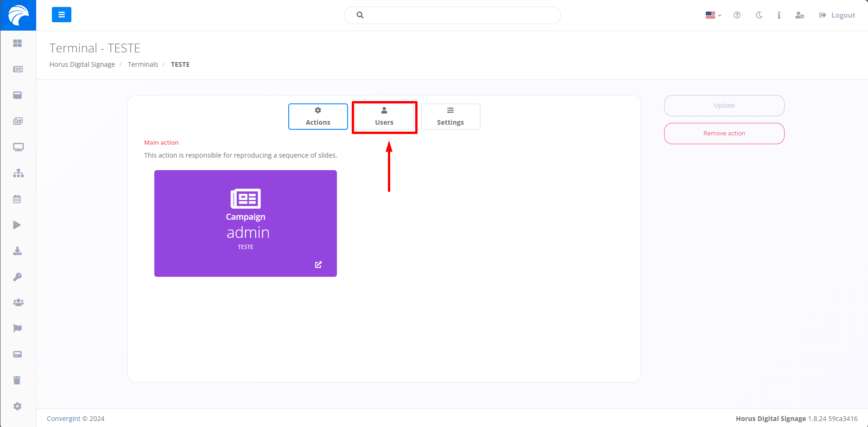Open the help question mark icon
Image resolution: width=868 pixels, height=427 pixels.
(x=737, y=15)
